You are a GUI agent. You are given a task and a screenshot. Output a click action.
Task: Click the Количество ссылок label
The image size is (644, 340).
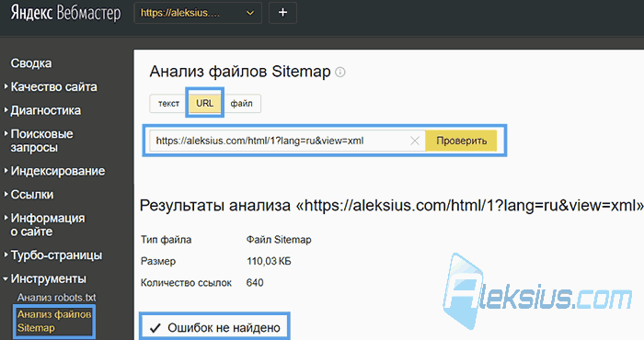tap(186, 283)
